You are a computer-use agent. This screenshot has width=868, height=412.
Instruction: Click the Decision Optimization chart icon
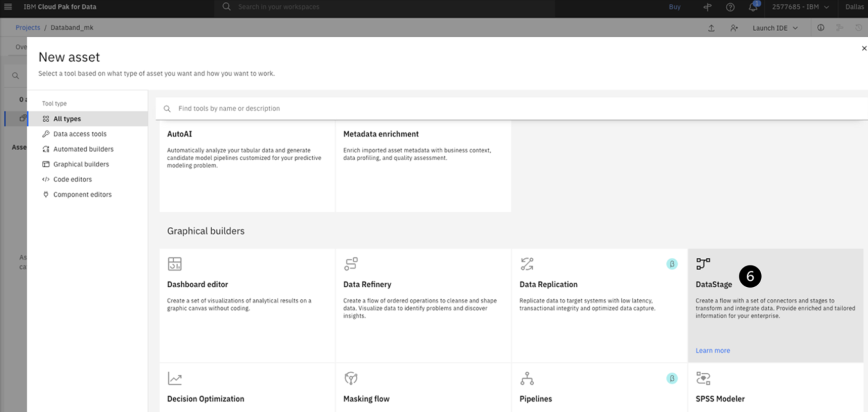(175, 378)
